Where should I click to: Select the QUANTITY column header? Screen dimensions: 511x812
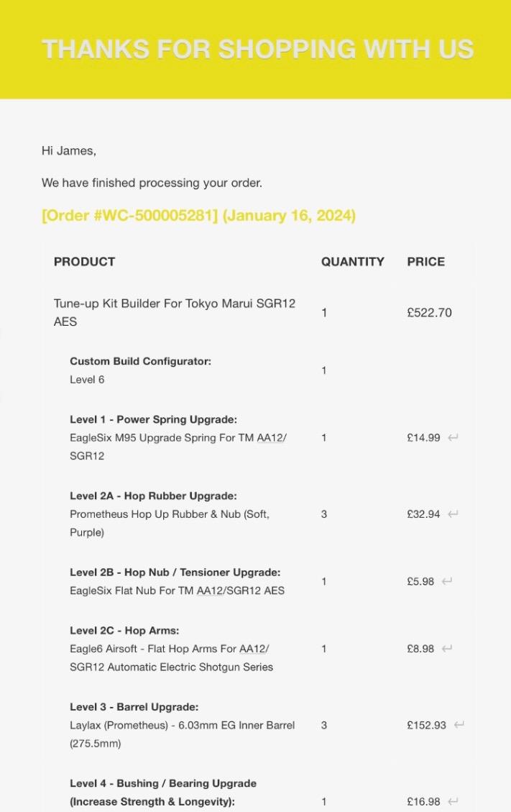click(x=352, y=262)
